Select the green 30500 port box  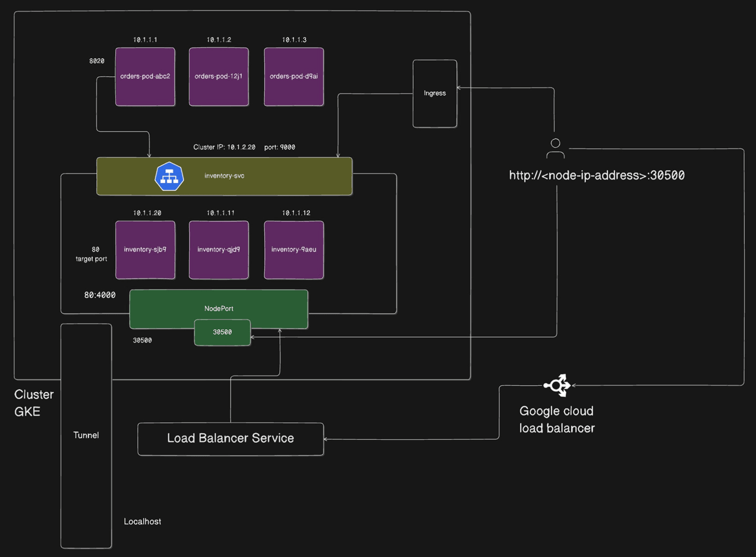tap(222, 333)
